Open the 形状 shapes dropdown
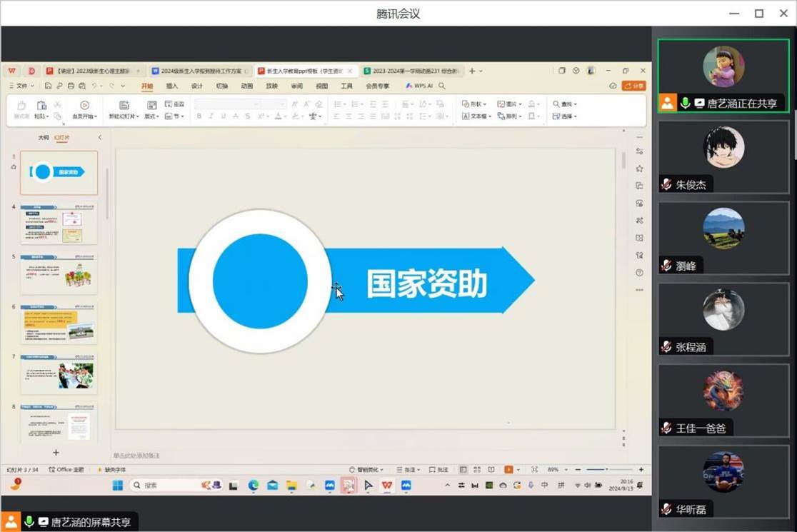The width and height of the screenshot is (797, 532). (473, 104)
